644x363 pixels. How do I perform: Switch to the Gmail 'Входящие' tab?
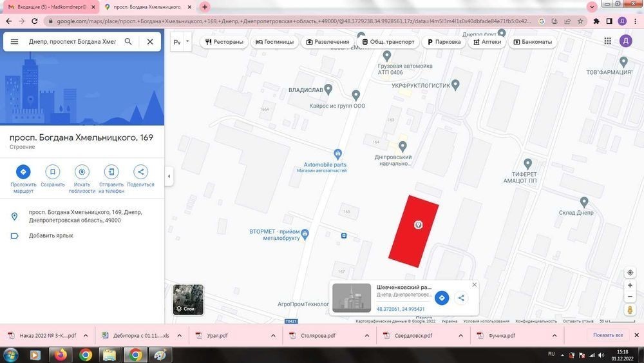coord(52,7)
